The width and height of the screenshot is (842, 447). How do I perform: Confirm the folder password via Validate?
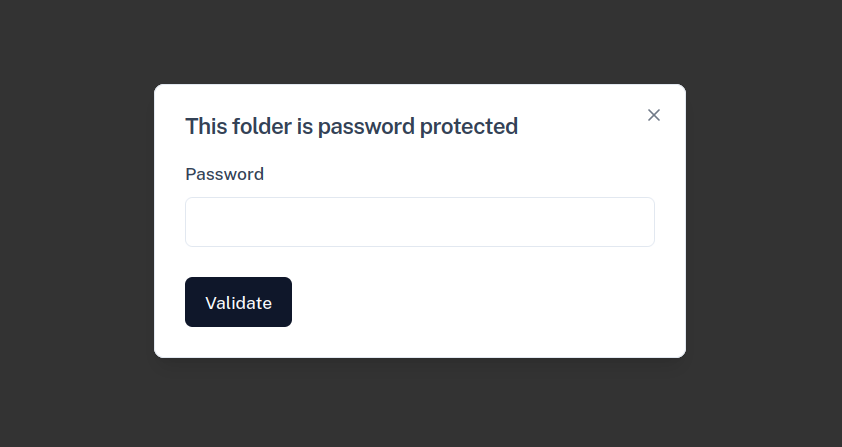click(238, 302)
